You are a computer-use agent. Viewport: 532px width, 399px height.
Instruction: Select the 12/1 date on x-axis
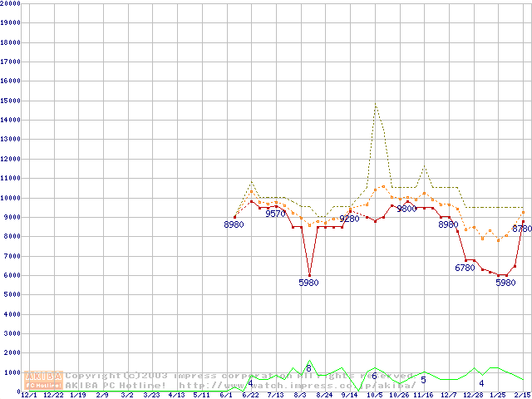28,395
